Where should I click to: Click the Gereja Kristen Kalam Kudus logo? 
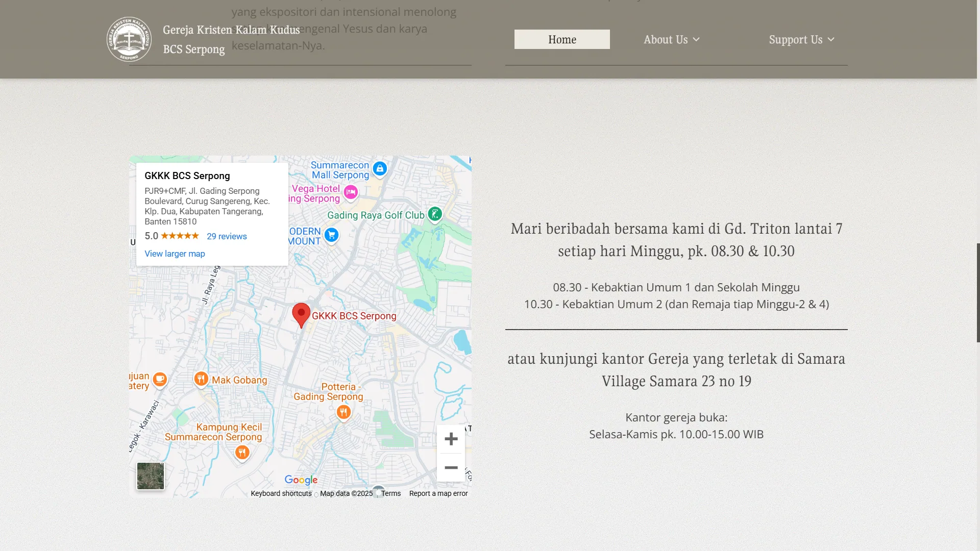point(129,39)
